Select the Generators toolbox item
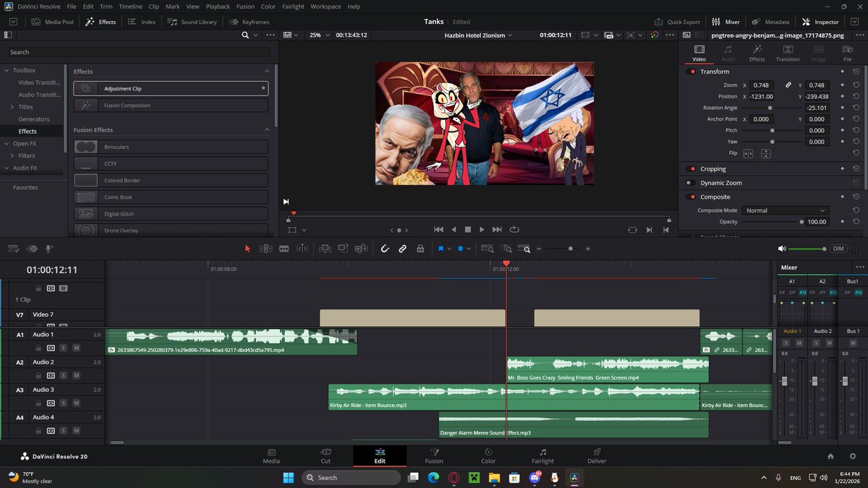Screen dimensions: 868x488 34,119
